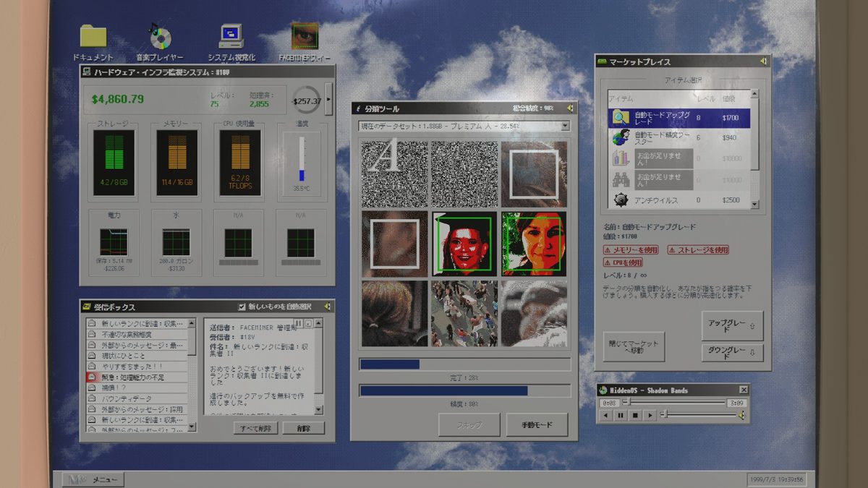Open the current dataset dropdown

pyautogui.click(x=464, y=126)
